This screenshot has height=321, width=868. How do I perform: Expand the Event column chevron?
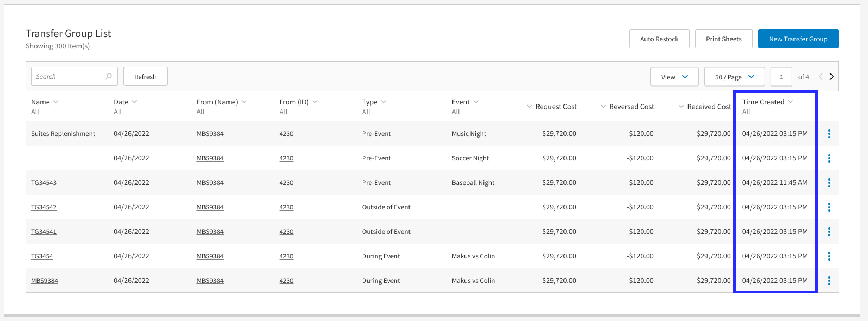(x=476, y=102)
